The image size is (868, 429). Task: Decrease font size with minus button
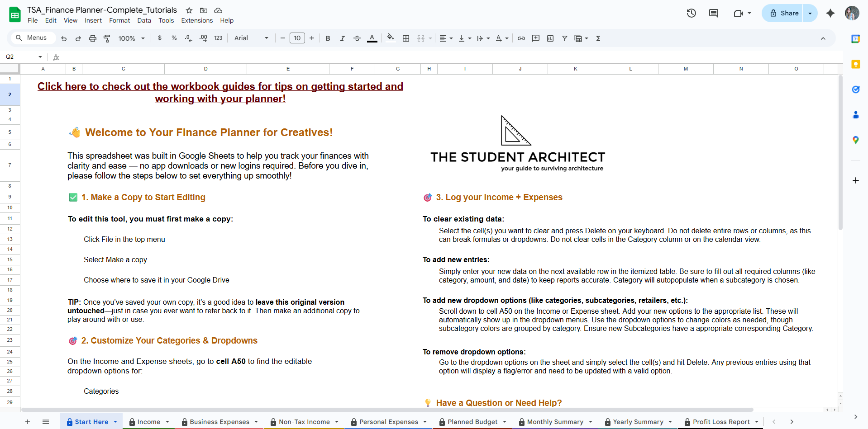tap(283, 38)
